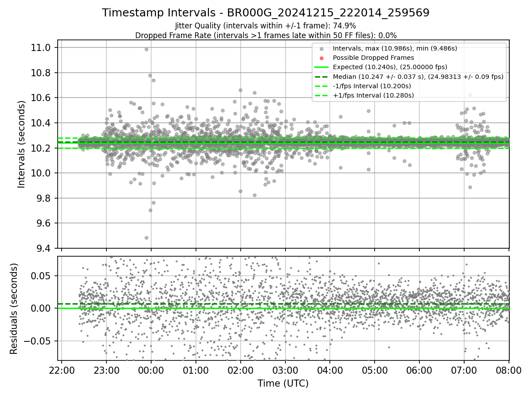The image size is (532, 399).
Task: Click the dark green dashed line sample for Median
Action: [321, 77]
